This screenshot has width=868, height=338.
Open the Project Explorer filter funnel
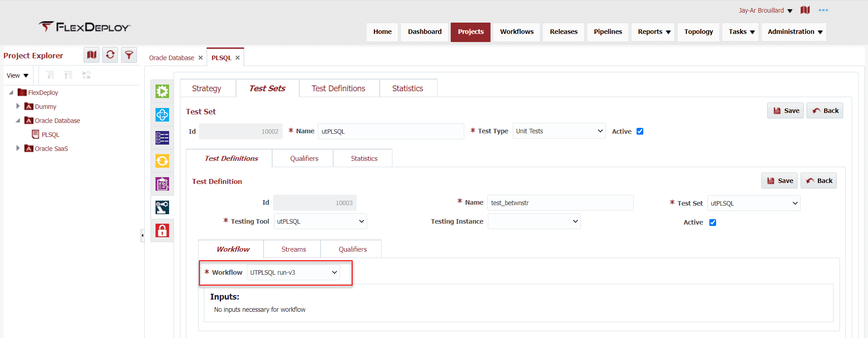pos(129,55)
